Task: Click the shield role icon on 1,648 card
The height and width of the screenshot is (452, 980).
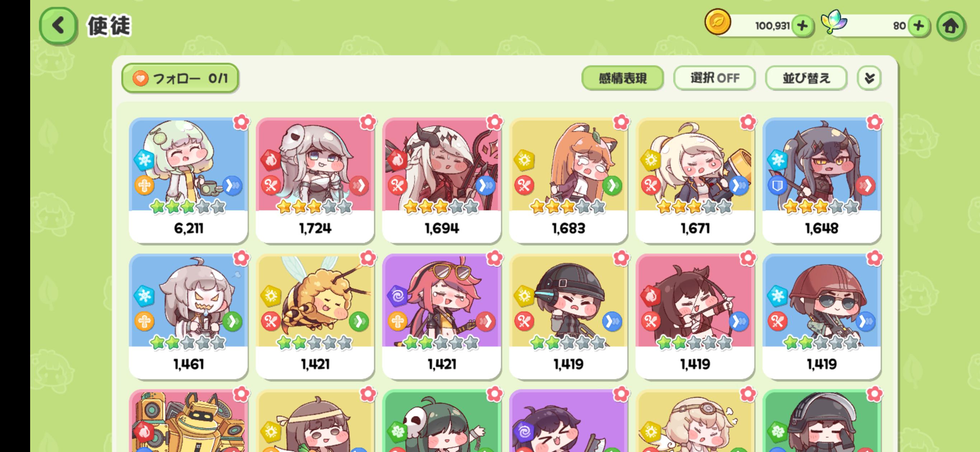Action: point(777,185)
